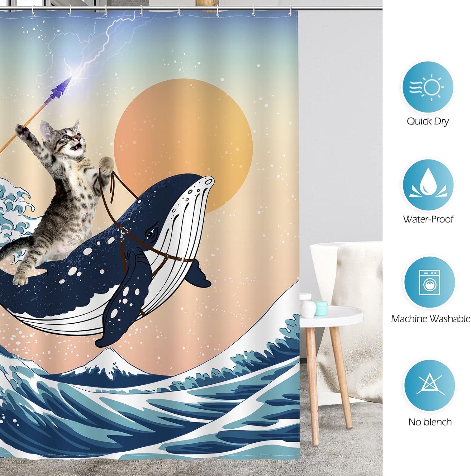Click the Water-Proof droplet icon
This screenshot has height=476, width=471.
428,185
